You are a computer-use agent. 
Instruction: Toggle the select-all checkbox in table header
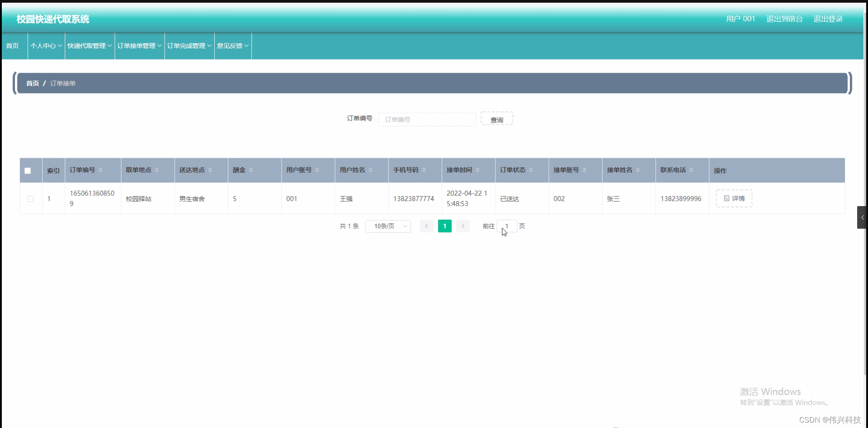tap(28, 170)
